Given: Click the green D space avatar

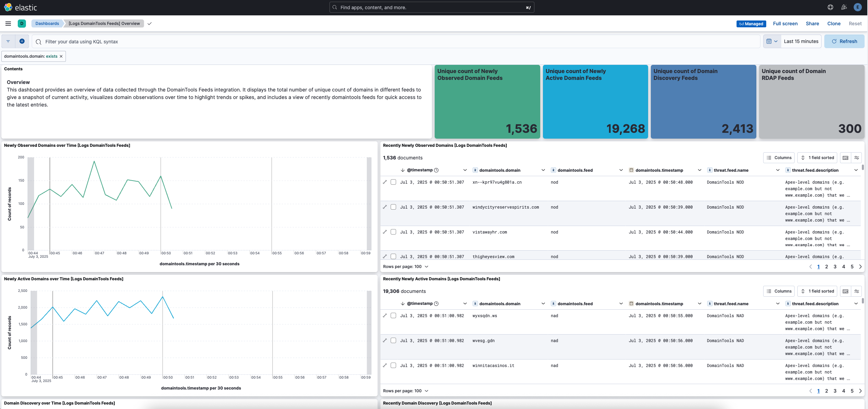Looking at the screenshot, I should coord(22,24).
